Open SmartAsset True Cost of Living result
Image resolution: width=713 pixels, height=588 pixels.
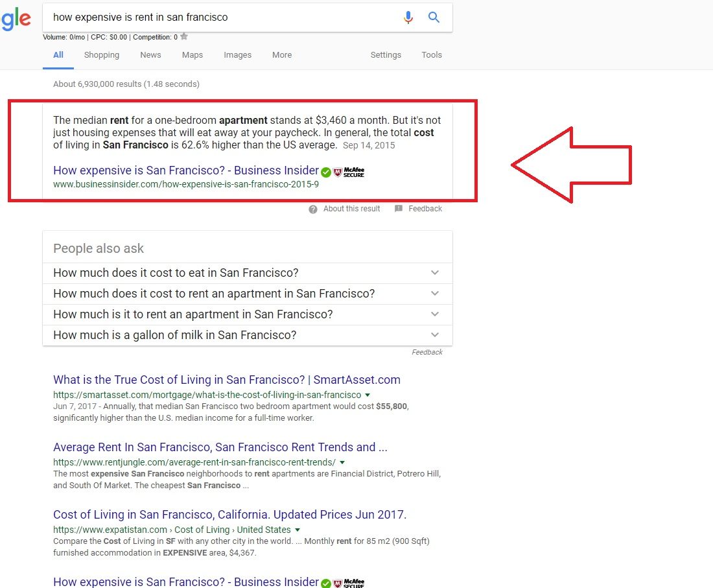[227, 380]
